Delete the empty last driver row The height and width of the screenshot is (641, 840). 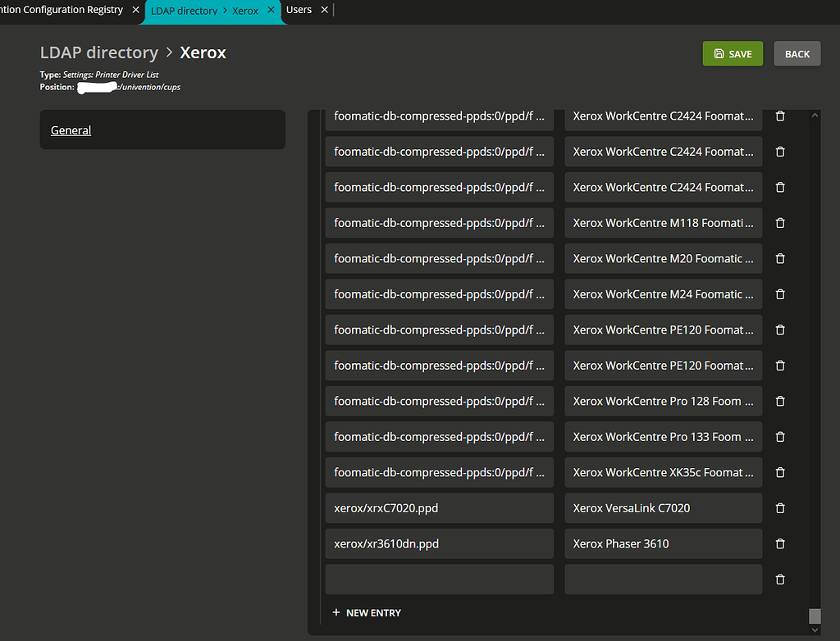coord(780,580)
